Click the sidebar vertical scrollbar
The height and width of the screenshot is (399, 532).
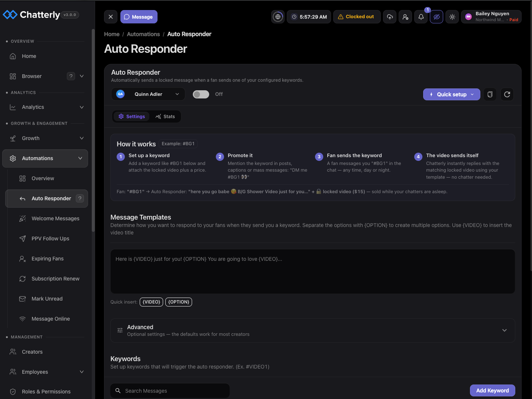pos(93,130)
